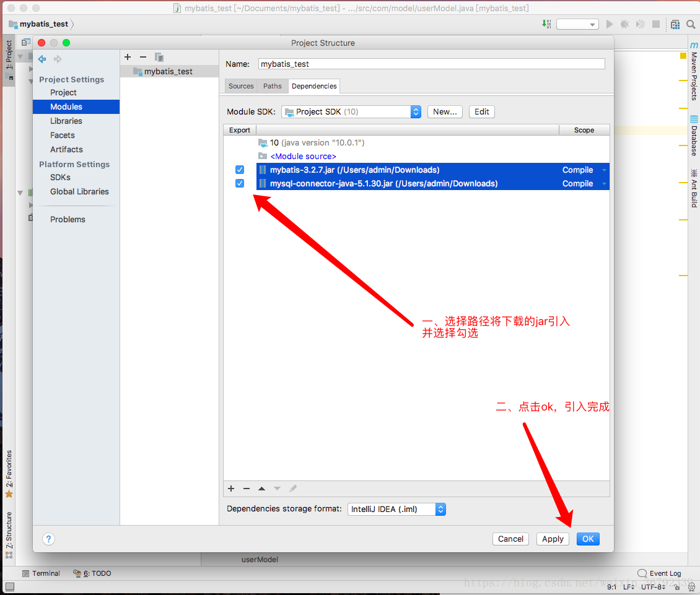Open help with the question mark icon
Image resolution: width=700 pixels, height=595 pixels.
click(49, 539)
